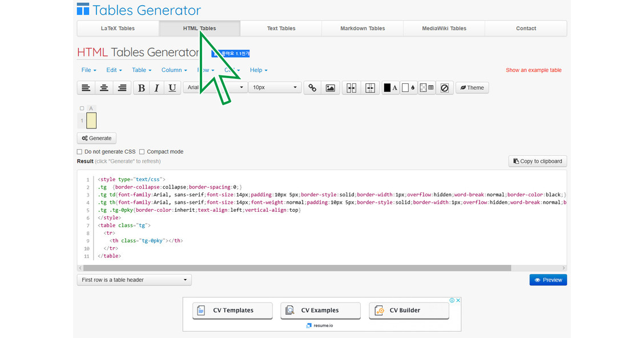Switch to the Text Tables tab
Image resolution: width=644 pixels, height=338 pixels.
tap(281, 29)
